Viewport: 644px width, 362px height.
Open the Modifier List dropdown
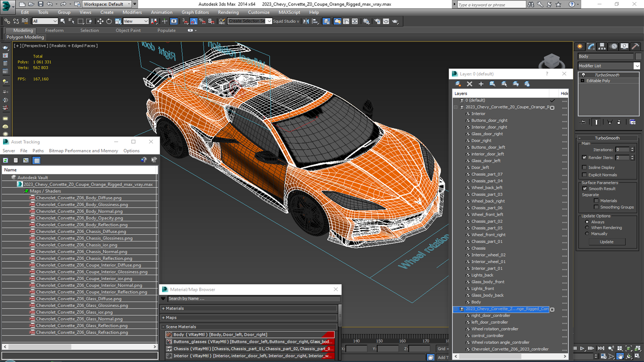tap(637, 66)
